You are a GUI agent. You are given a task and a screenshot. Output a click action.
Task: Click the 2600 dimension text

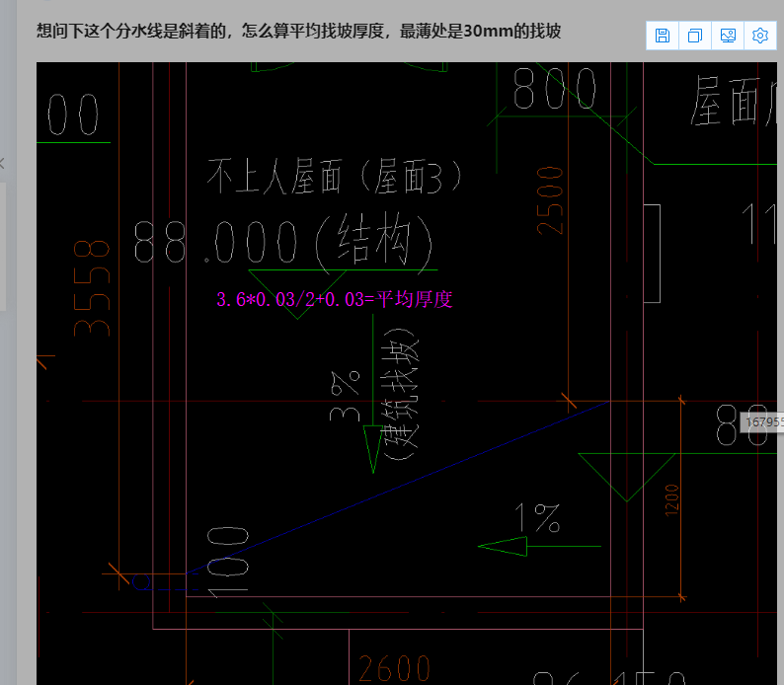[395, 668]
